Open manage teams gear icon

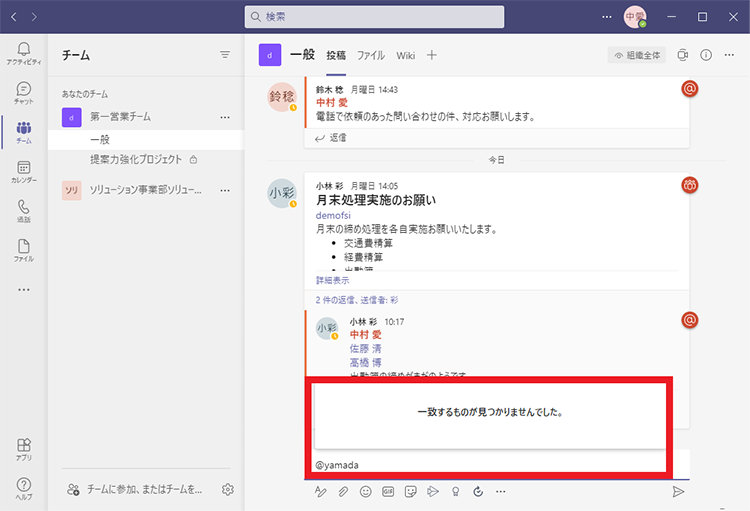tap(228, 489)
